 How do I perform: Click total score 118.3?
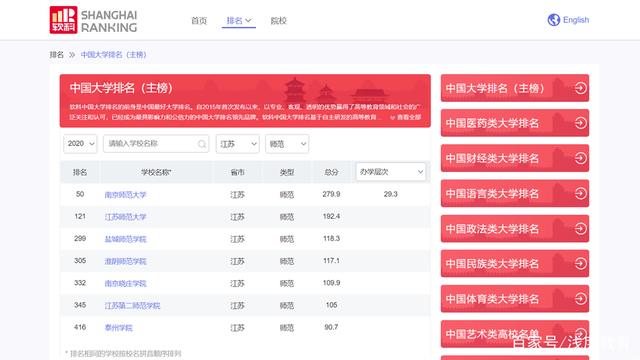pyautogui.click(x=331, y=238)
